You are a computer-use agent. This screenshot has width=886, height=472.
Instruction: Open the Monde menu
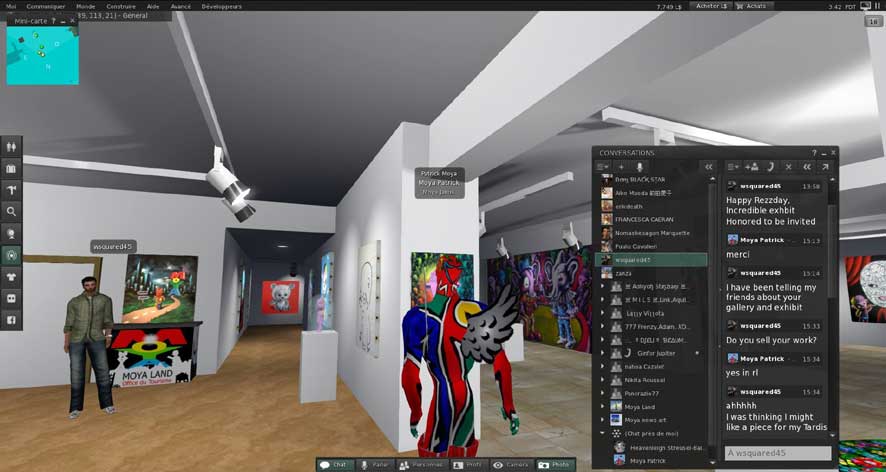tap(86, 6)
